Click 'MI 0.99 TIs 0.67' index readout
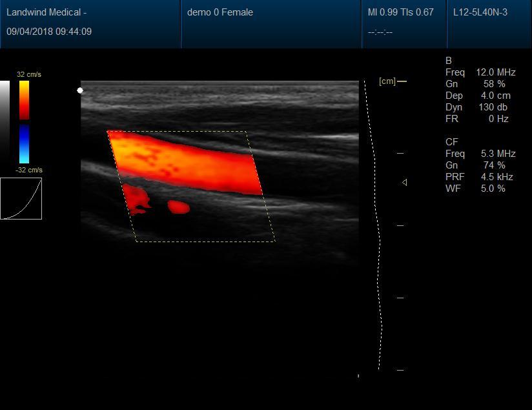This screenshot has height=410, width=532. [x=401, y=12]
